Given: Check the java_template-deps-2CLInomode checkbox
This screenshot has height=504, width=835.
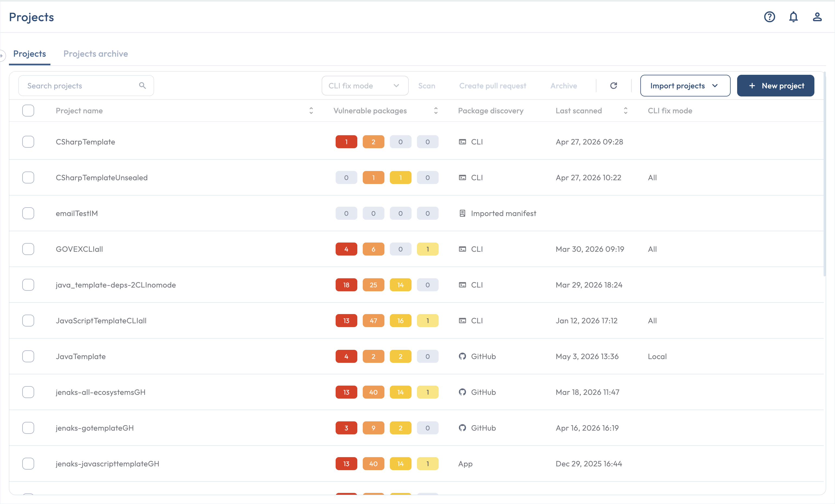Looking at the screenshot, I should click(x=28, y=285).
